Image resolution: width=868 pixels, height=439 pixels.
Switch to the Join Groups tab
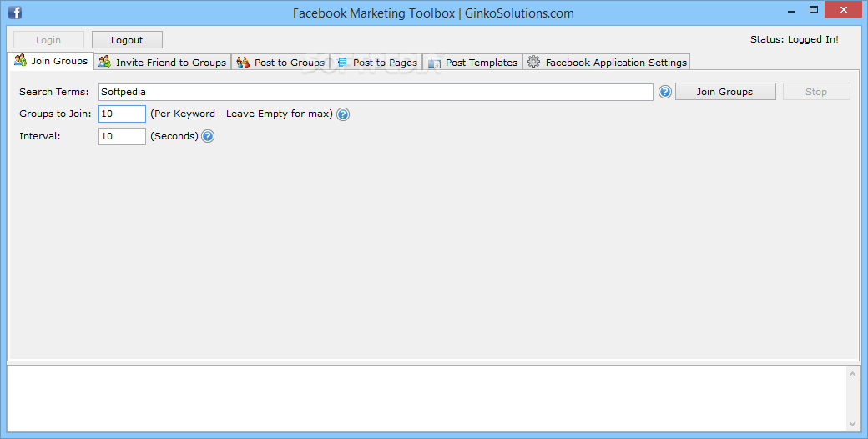51,61
